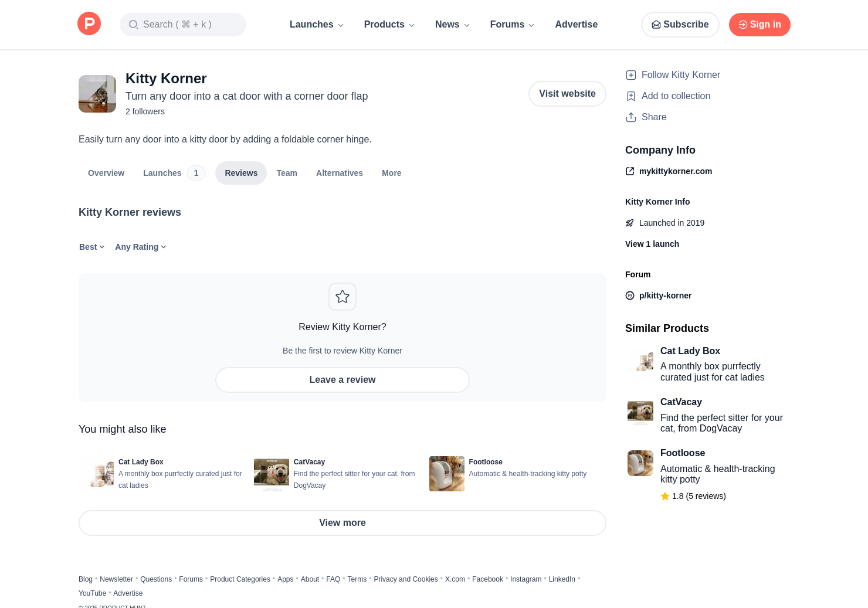Image resolution: width=868 pixels, height=608 pixels.
Task: Open the Footloose sidebar thumbnail
Action: tap(640, 463)
